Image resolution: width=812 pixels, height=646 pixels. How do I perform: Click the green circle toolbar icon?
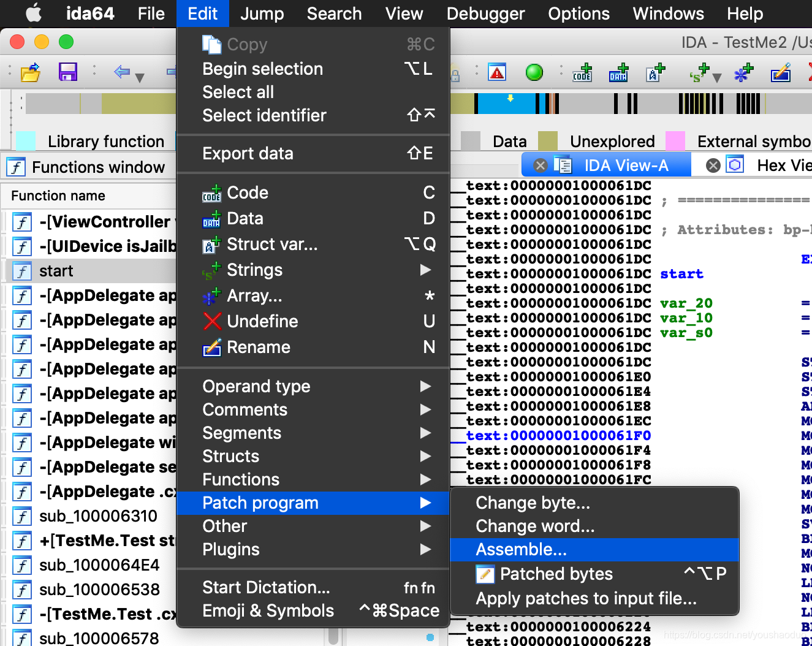point(534,72)
